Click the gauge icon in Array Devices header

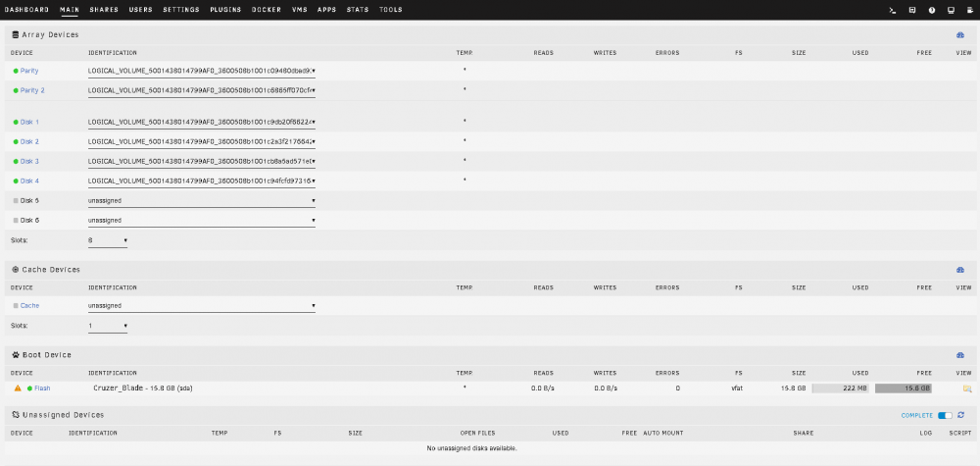click(x=960, y=35)
